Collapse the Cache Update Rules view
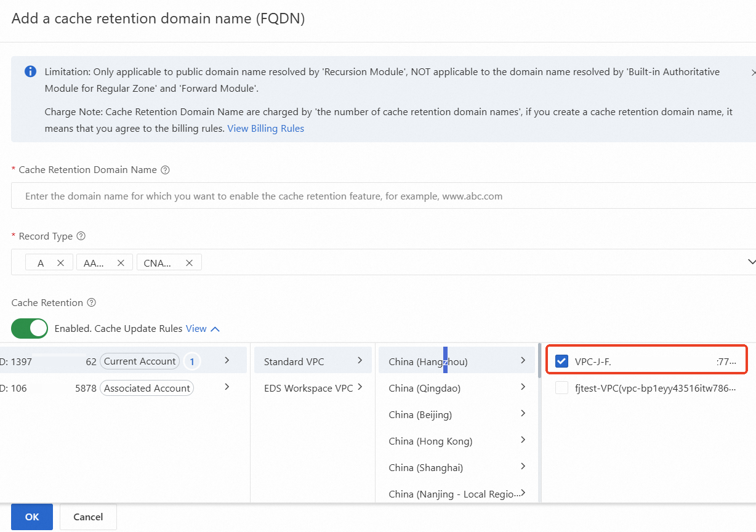Image resolution: width=756 pixels, height=532 pixels. 215,328
